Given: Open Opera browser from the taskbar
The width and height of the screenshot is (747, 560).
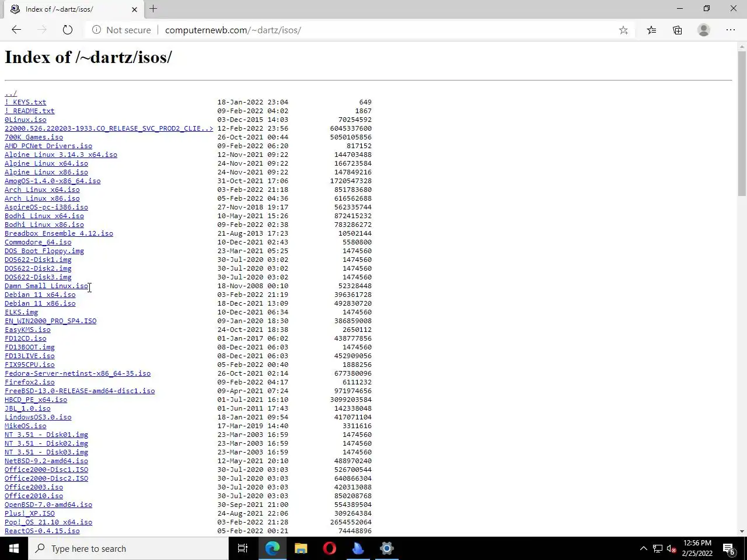Looking at the screenshot, I should coord(330,548).
